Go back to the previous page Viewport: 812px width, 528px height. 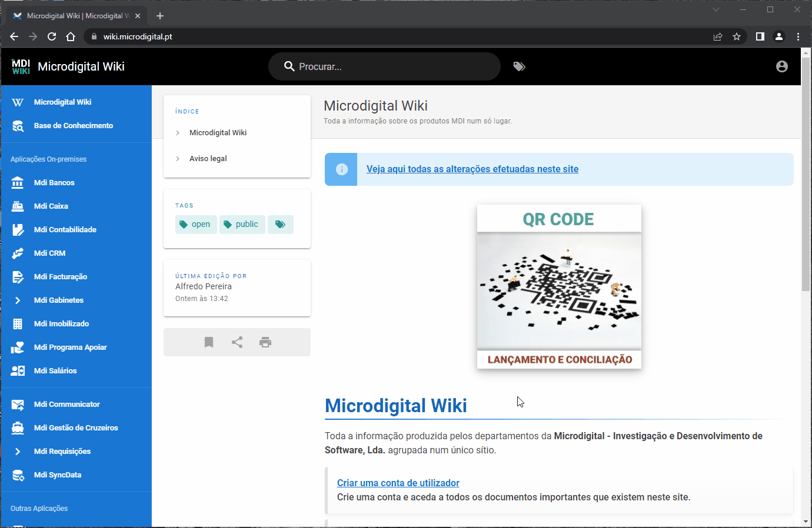(14, 36)
